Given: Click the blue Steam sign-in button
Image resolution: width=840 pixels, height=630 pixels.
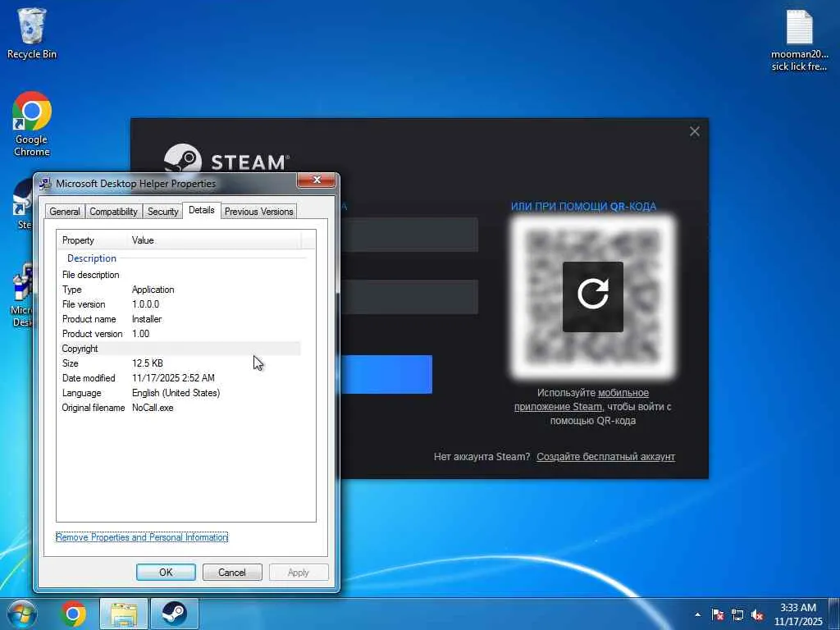Looking at the screenshot, I should click(386, 374).
